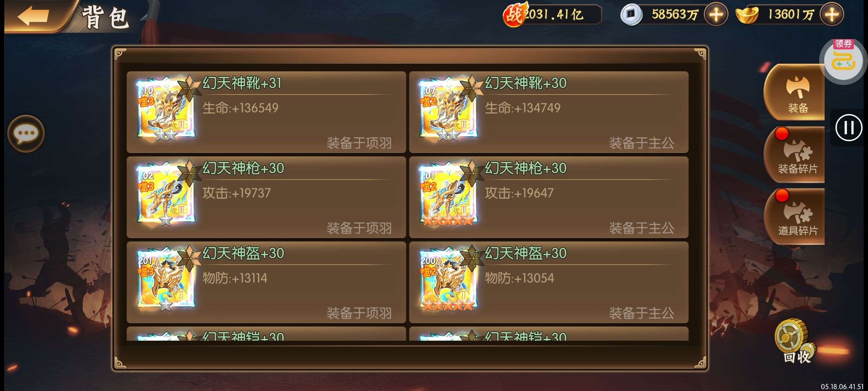Click the gold ingot currency icon
Screen dimensions: 868x391
(748, 14)
